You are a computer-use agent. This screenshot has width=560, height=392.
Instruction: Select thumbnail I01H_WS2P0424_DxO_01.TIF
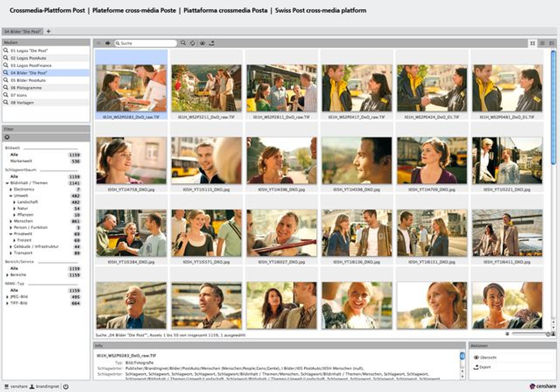[x=432, y=88]
